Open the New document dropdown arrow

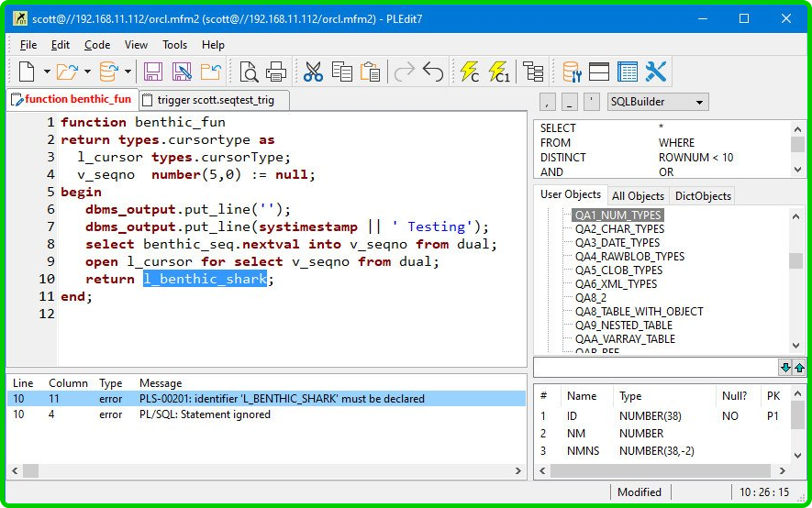coord(47,72)
